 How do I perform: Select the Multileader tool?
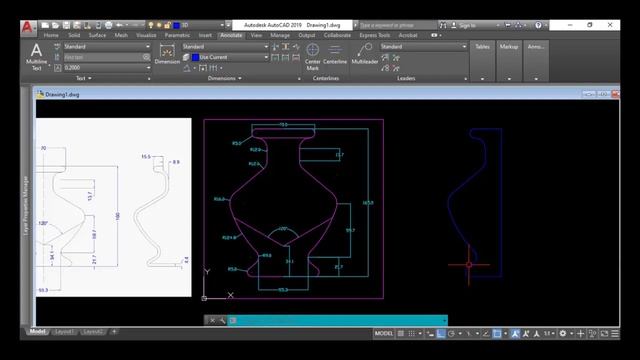[364, 54]
